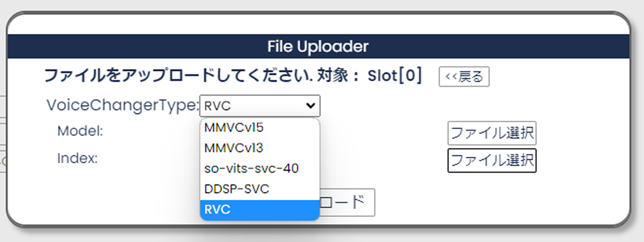This screenshot has height=242, width=644.
Task: Click the empty area right of Model button
Action: pos(580,134)
